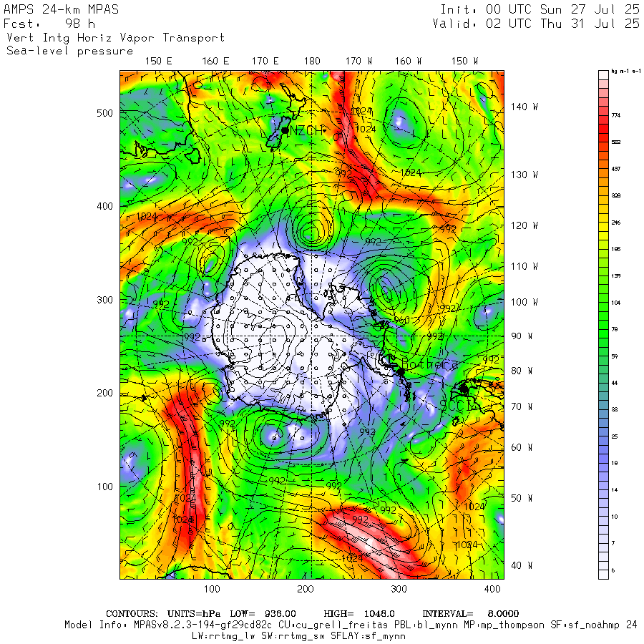This screenshot has height=644, width=644.
Task: Click the '44' color scale value
Action: (615, 384)
